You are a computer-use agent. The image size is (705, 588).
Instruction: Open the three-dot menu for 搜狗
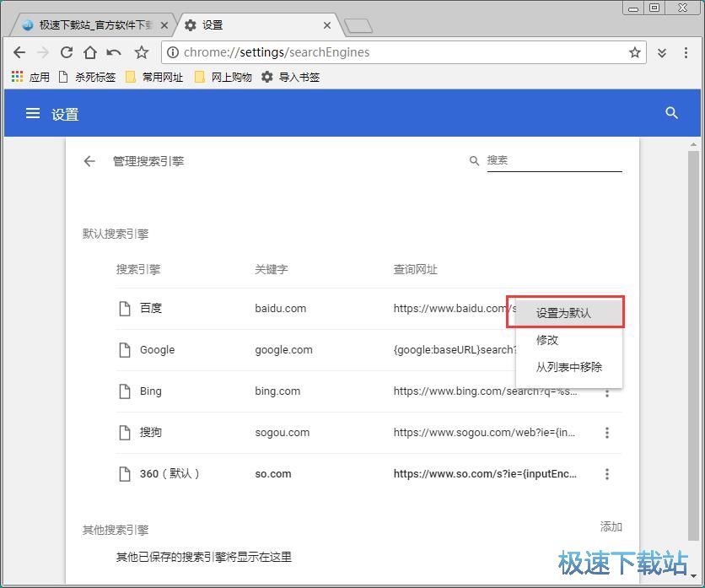coord(606,433)
